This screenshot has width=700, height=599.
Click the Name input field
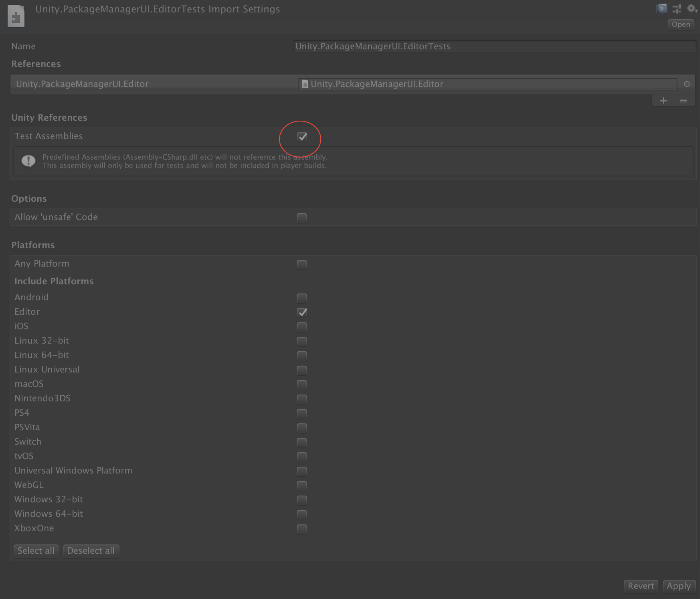tap(493, 46)
